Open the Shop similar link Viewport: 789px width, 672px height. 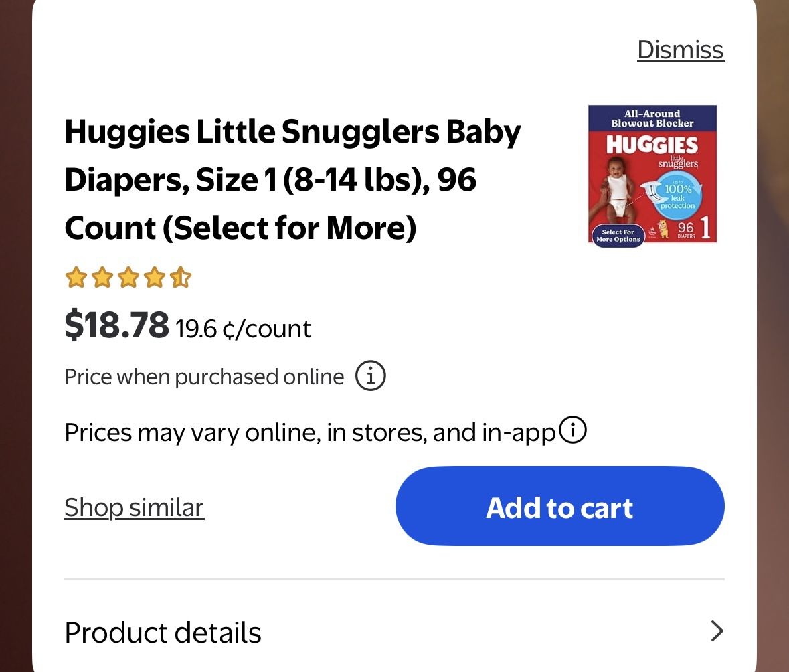134,507
